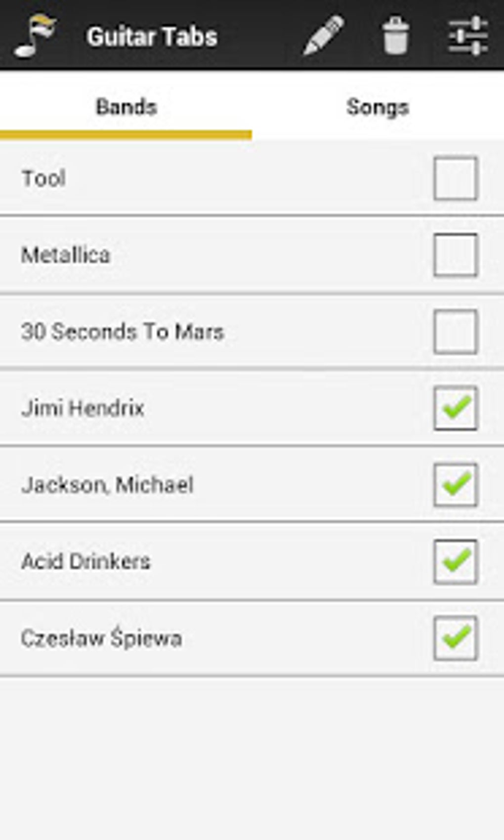Switch to the Songs tab
The image size is (504, 840).
point(378,107)
